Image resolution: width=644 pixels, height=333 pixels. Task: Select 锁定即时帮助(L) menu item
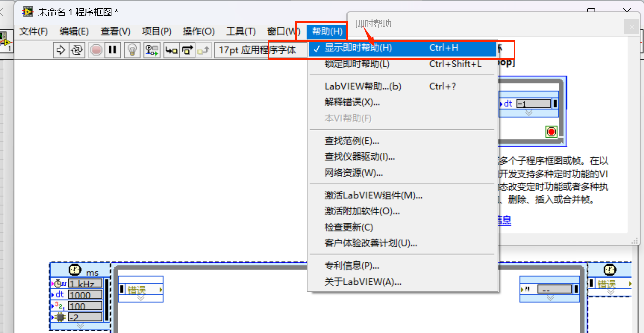click(403, 64)
